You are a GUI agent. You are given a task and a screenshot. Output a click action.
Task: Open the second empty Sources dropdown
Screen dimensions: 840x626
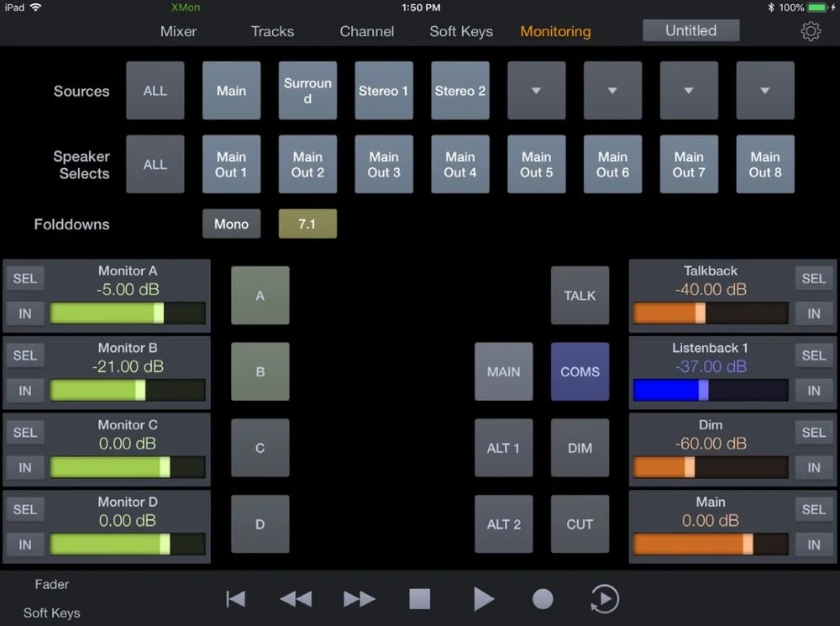(612, 90)
